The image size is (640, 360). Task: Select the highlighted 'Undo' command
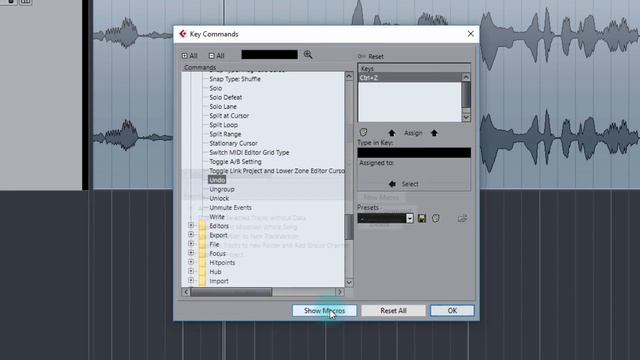click(x=217, y=180)
